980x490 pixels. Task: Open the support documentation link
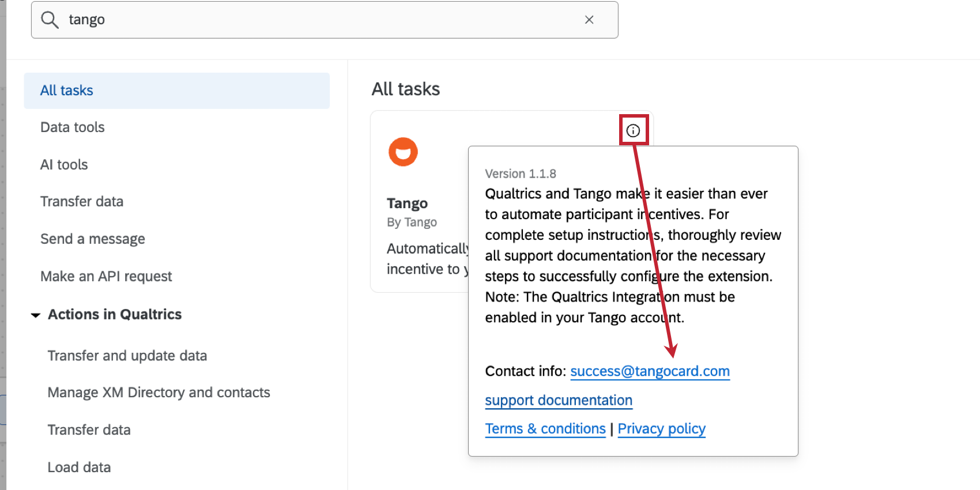(559, 401)
